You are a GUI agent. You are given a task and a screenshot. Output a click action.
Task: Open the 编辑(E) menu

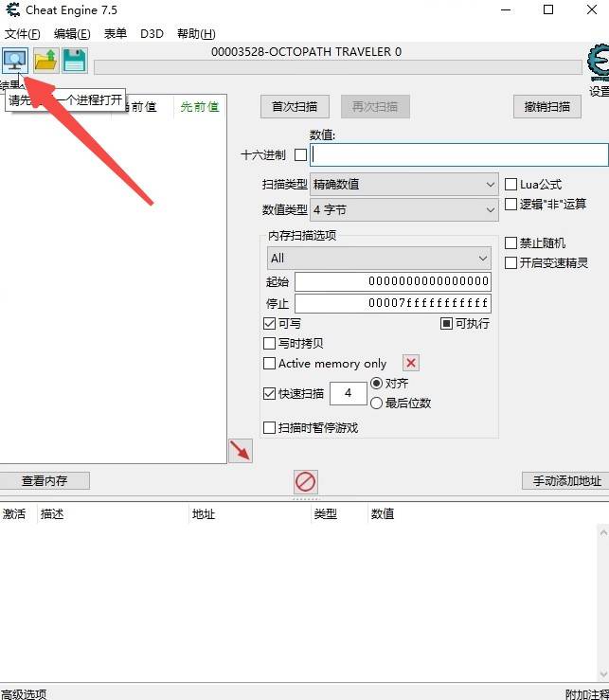tap(72, 34)
